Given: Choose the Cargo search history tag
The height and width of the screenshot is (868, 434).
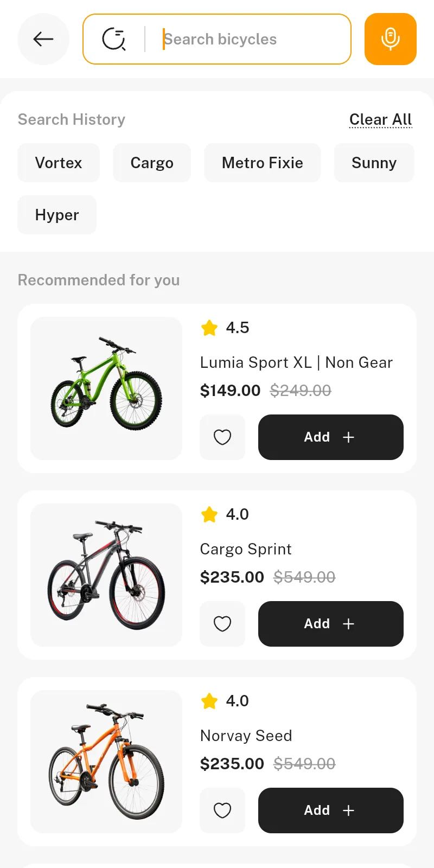Looking at the screenshot, I should click(x=152, y=163).
